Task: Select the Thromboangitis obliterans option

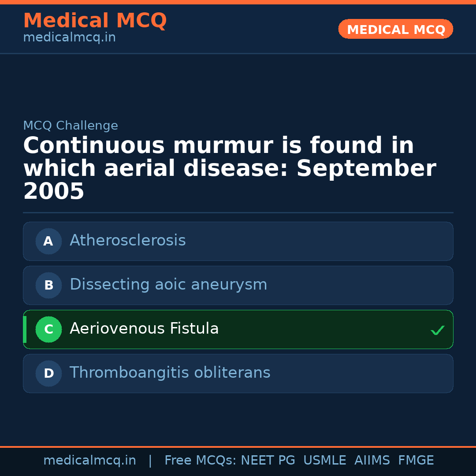Action: click(170, 373)
